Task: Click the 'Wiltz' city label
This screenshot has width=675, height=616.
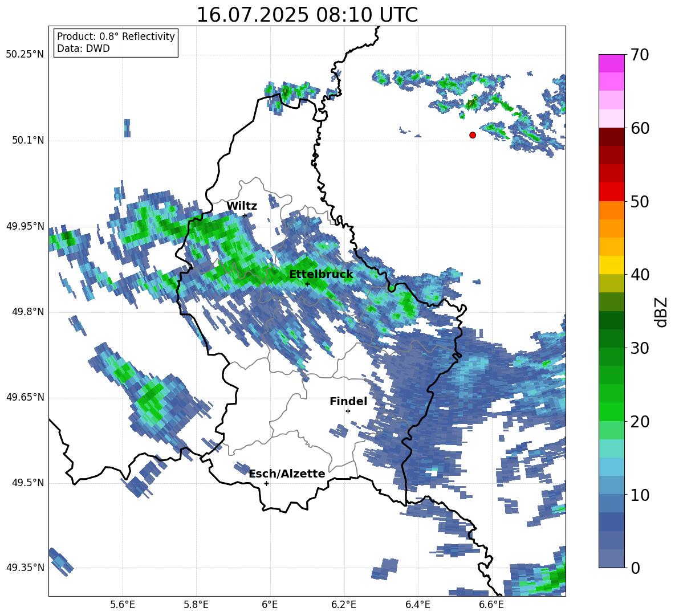Action: pos(242,206)
